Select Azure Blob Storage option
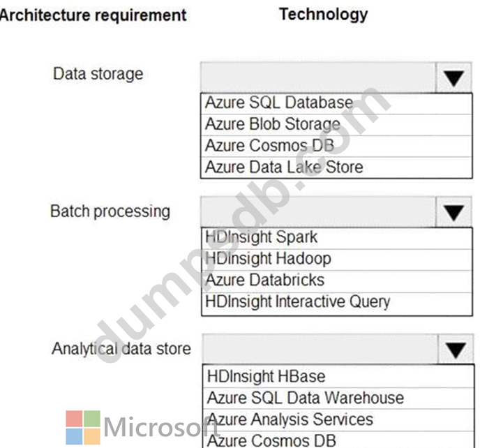Screen dimensions: 480x448 click(272, 124)
